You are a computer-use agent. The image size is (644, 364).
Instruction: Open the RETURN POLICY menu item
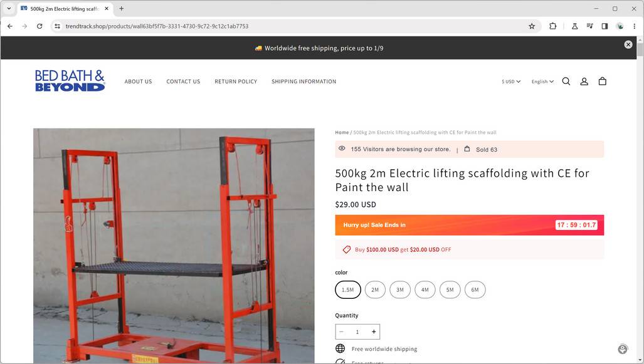point(236,81)
